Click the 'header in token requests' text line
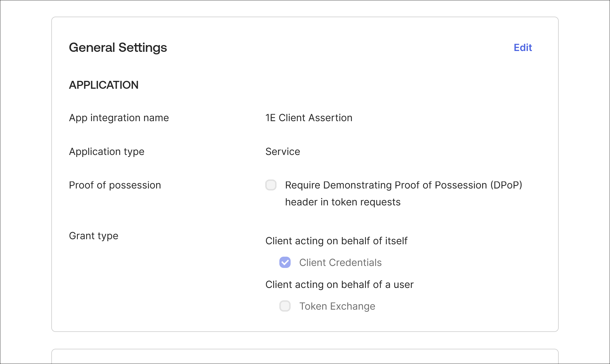The height and width of the screenshot is (364, 610). (343, 202)
